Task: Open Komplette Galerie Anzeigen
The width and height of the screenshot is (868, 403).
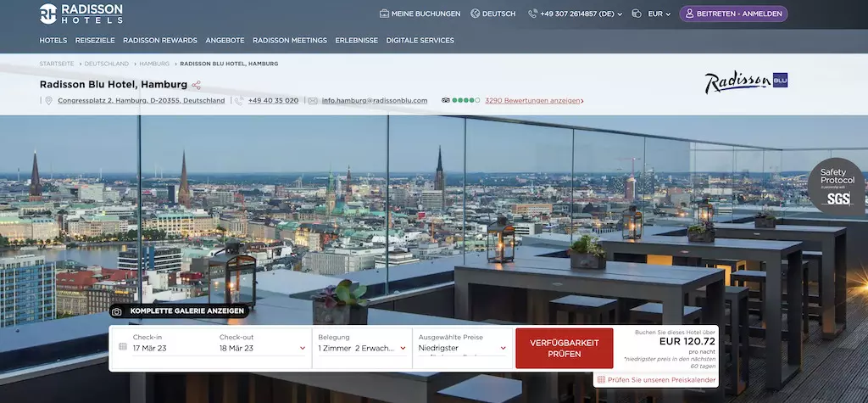Action: point(180,311)
